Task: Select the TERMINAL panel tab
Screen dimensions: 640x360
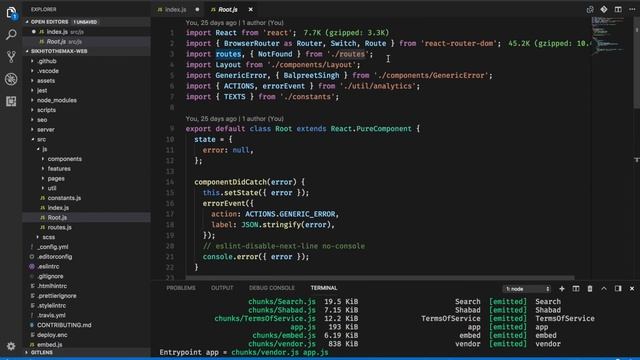Action: click(x=324, y=288)
